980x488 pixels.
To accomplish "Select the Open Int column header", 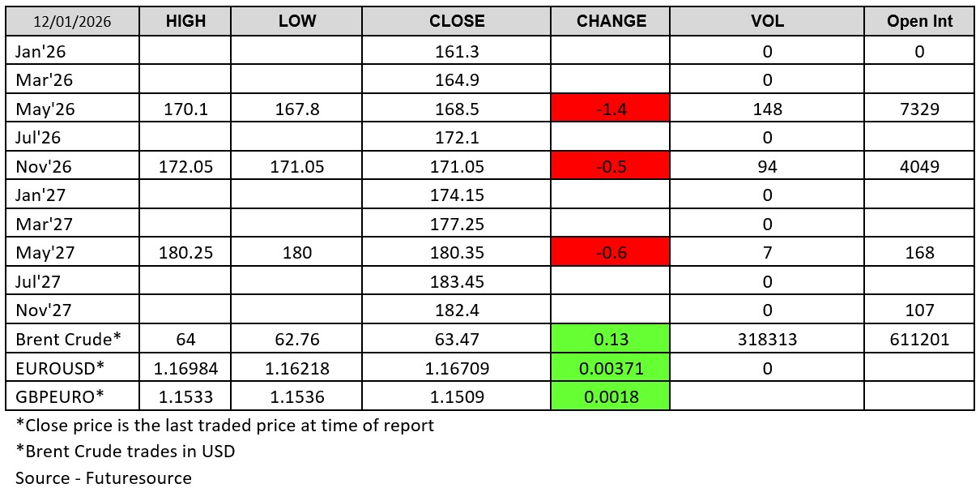I will [x=919, y=22].
